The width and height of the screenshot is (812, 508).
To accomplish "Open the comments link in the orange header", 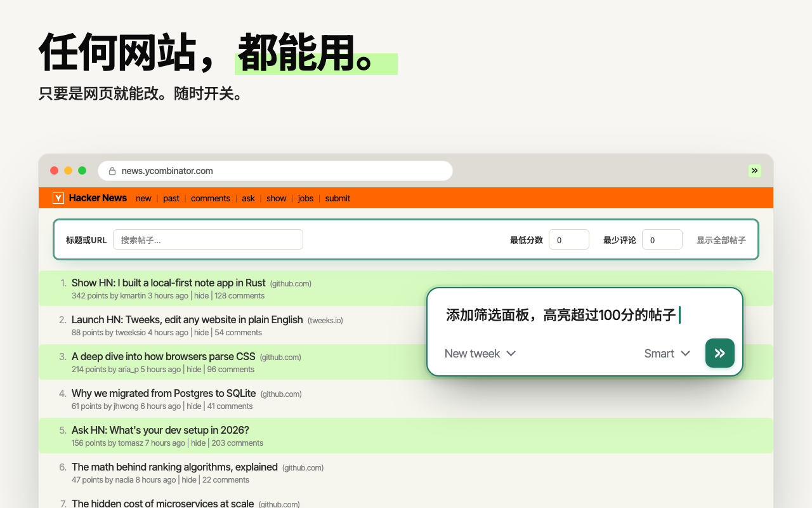I will click(x=211, y=198).
